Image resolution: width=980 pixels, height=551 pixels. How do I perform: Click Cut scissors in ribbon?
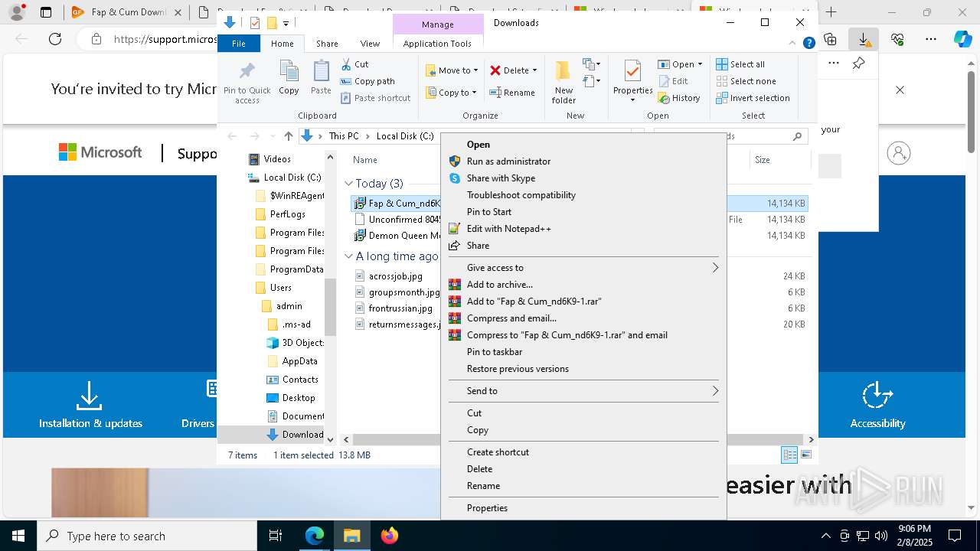(x=354, y=64)
